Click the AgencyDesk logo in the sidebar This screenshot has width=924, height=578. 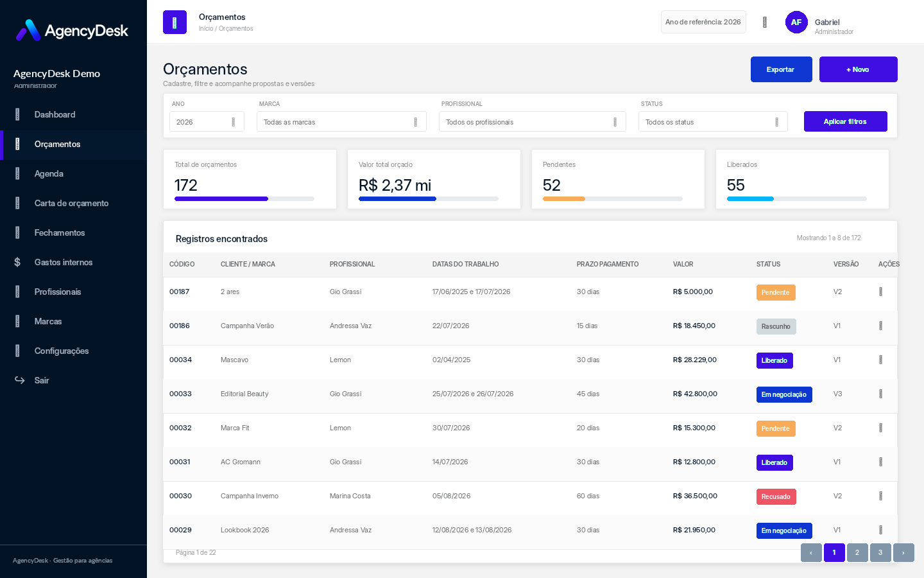tap(72, 30)
